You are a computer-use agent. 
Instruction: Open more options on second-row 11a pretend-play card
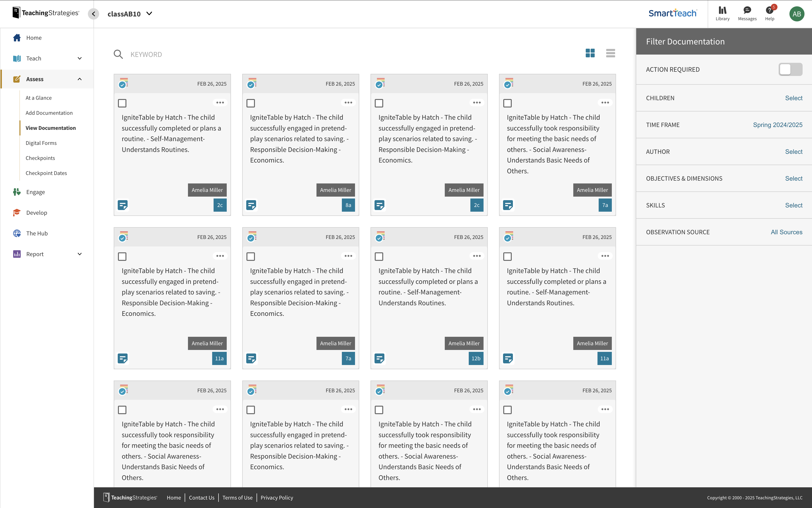tap(220, 256)
